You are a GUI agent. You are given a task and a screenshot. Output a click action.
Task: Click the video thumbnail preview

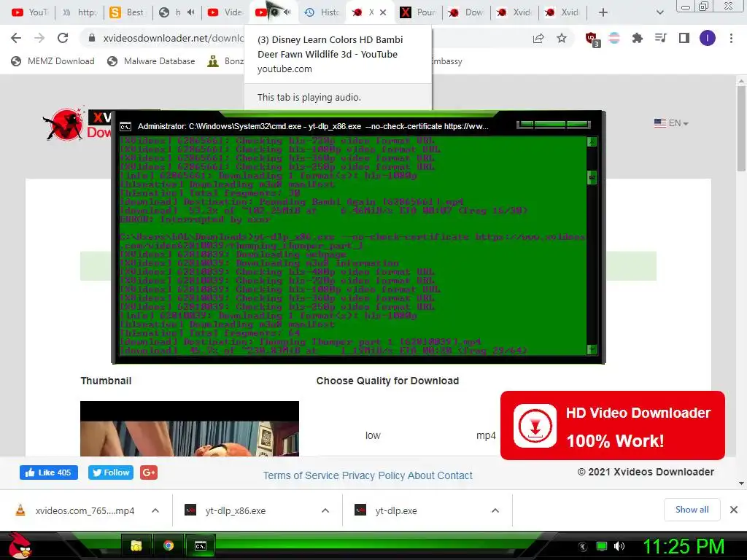click(x=190, y=429)
